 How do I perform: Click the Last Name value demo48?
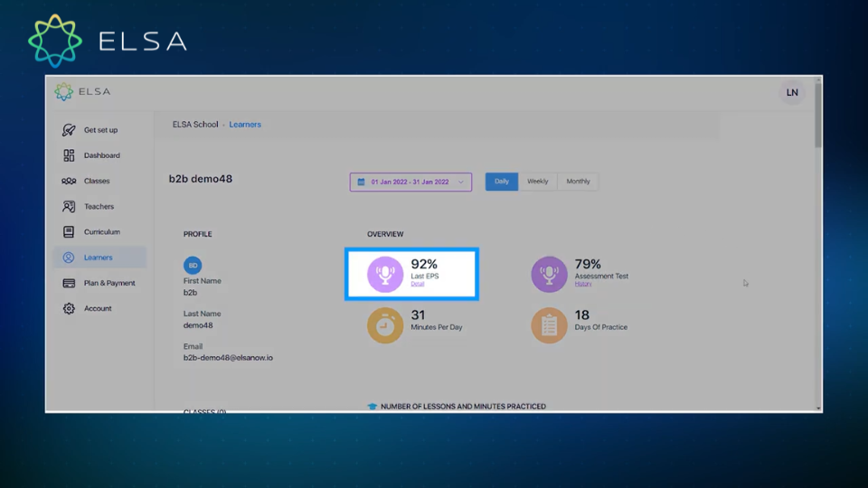tap(198, 325)
